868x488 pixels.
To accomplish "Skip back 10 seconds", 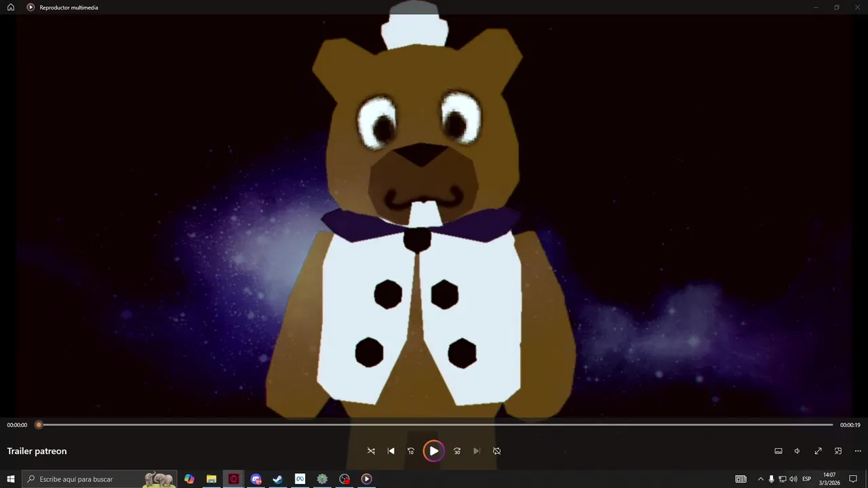I will (410, 451).
